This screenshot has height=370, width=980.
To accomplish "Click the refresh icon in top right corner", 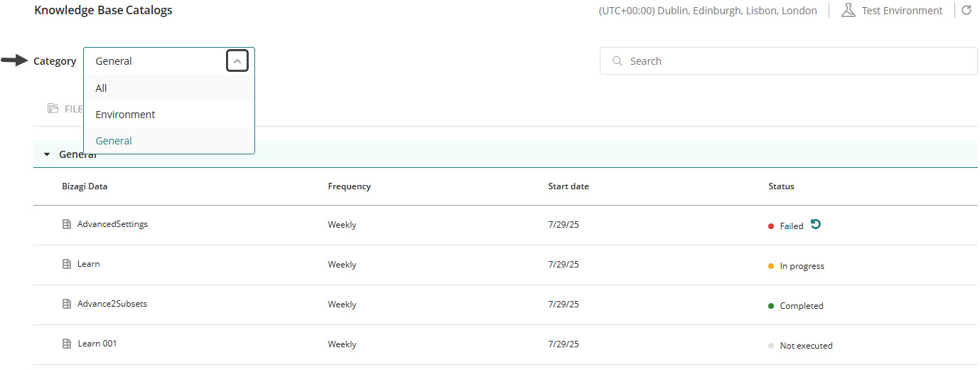I will 966,11.
